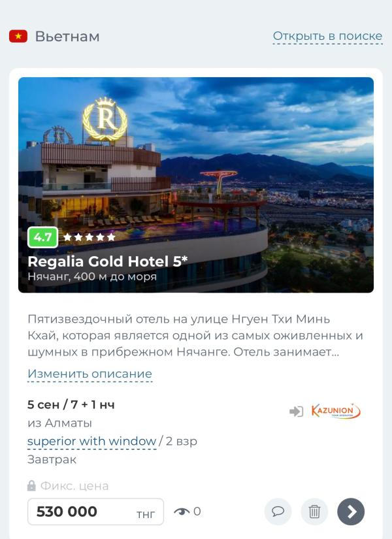Click the views eye icon
This screenshot has width=392, height=539.
182,512
